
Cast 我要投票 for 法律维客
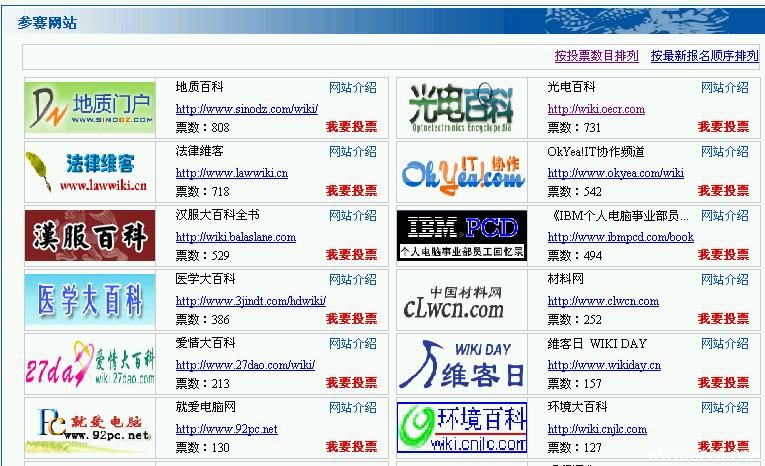pyautogui.click(x=352, y=191)
